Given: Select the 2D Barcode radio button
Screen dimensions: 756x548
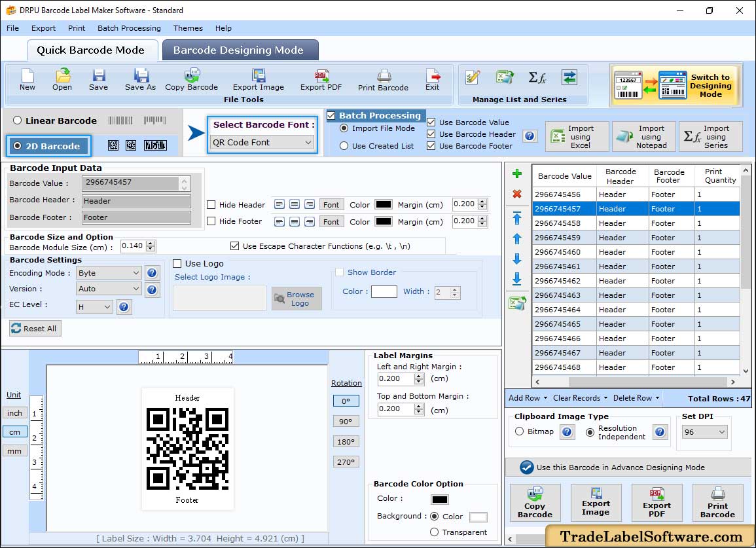Looking at the screenshot, I should [18, 146].
